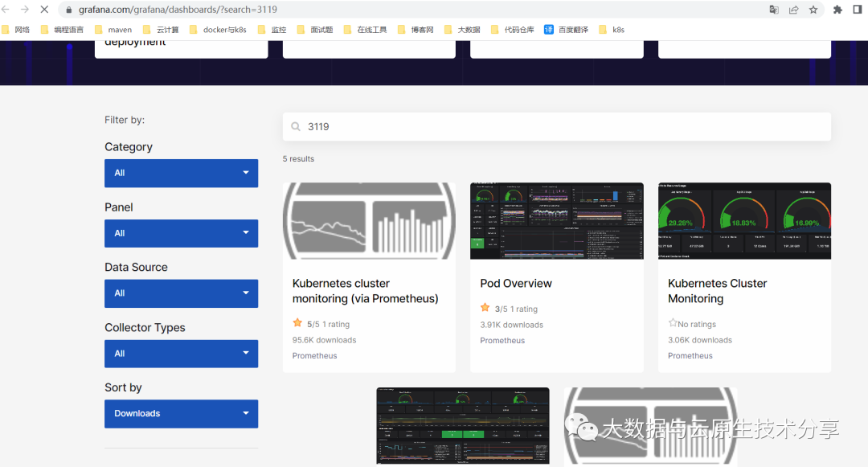The height and width of the screenshot is (467, 868).
Task: Click the browser address bar URL
Action: click(178, 10)
